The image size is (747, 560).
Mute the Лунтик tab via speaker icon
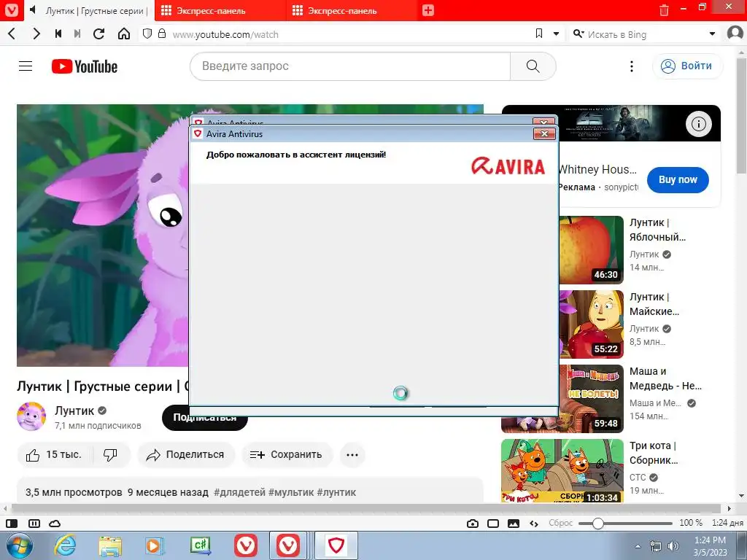[33, 10]
